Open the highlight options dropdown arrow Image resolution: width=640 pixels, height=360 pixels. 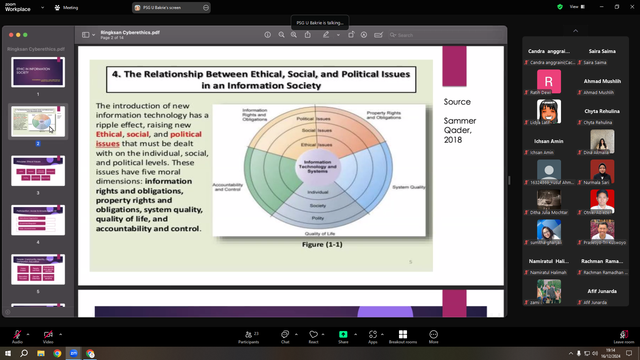click(338, 35)
